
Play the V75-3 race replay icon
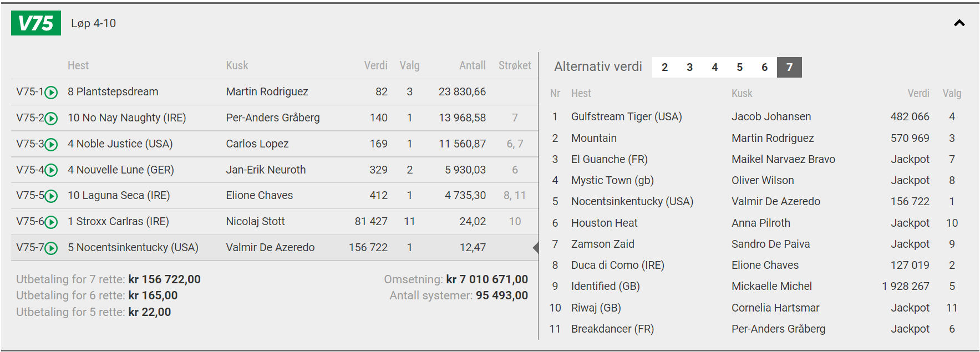(51, 145)
